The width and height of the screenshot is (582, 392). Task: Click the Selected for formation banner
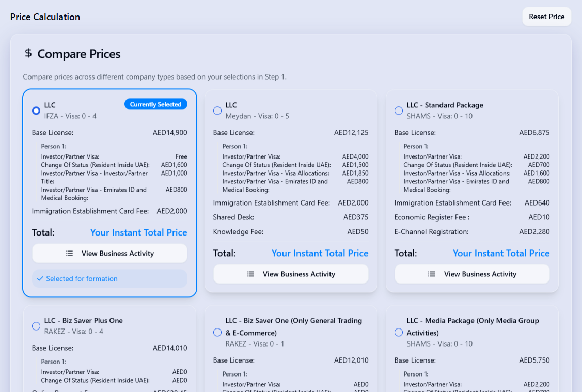tap(109, 278)
